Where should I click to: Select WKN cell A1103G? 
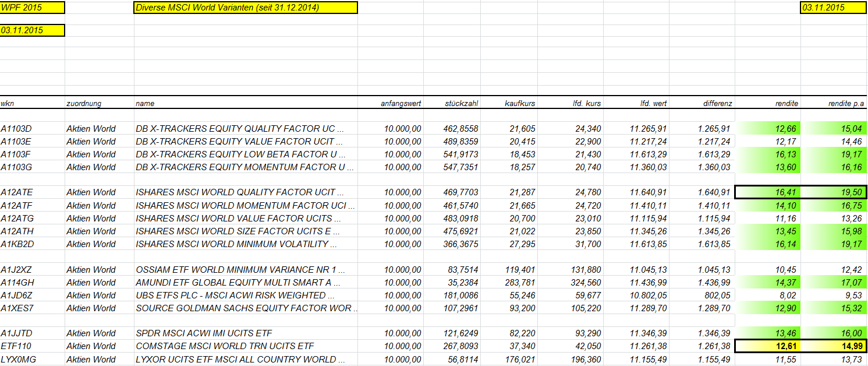pos(33,167)
